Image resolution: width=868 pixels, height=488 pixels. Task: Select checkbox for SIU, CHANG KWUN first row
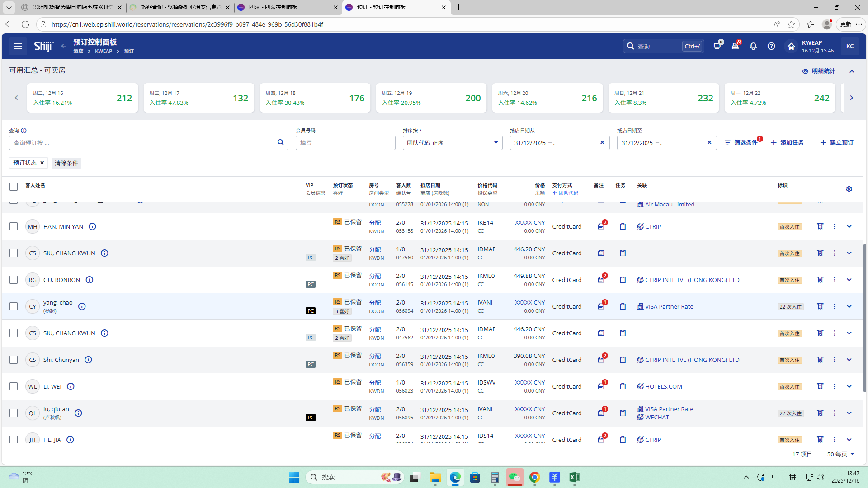click(x=14, y=253)
